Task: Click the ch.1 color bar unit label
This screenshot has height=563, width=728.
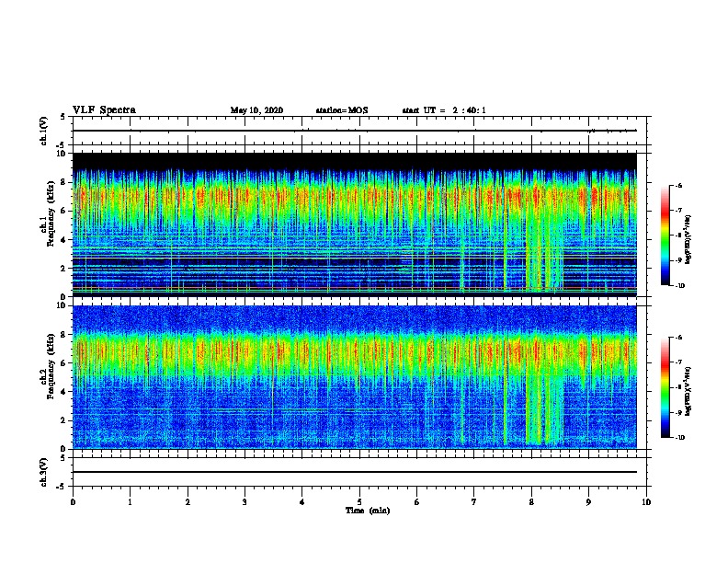Action: pyautogui.click(x=688, y=240)
